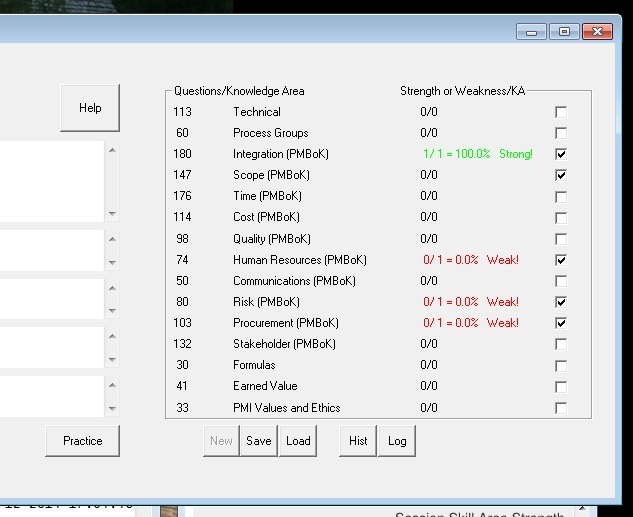Click the Procurement '0/ 1 = 0.0% Weak!' result
The height and width of the screenshot is (517, 633).
[x=471, y=322]
